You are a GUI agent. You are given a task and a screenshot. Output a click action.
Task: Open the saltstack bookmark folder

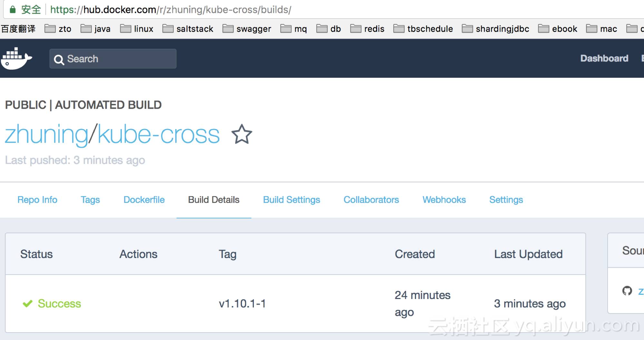click(188, 29)
